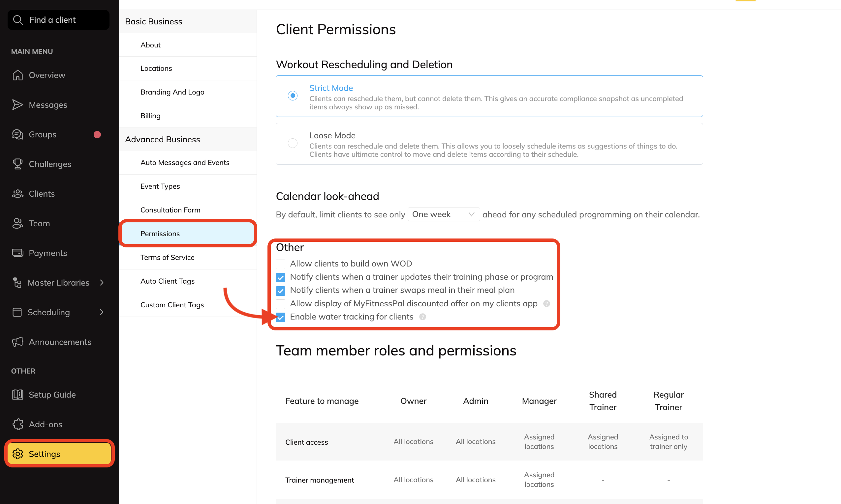
Task: Open Terms of Service settings page
Action: pyautogui.click(x=167, y=257)
